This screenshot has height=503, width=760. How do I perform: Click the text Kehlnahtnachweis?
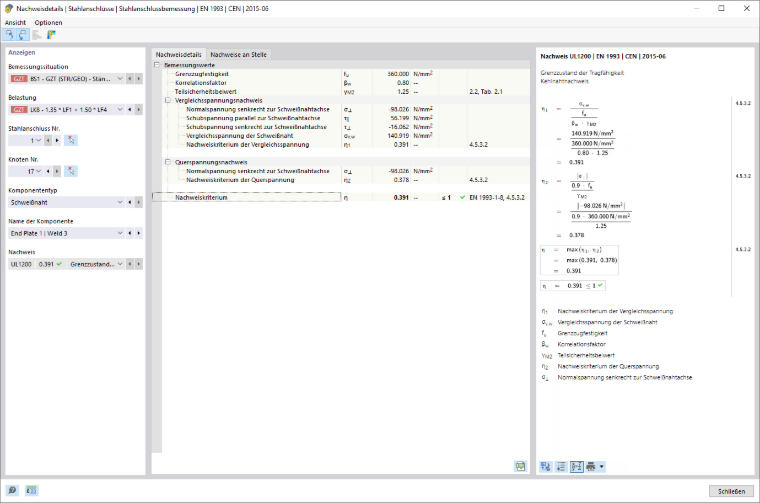(x=564, y=81)
